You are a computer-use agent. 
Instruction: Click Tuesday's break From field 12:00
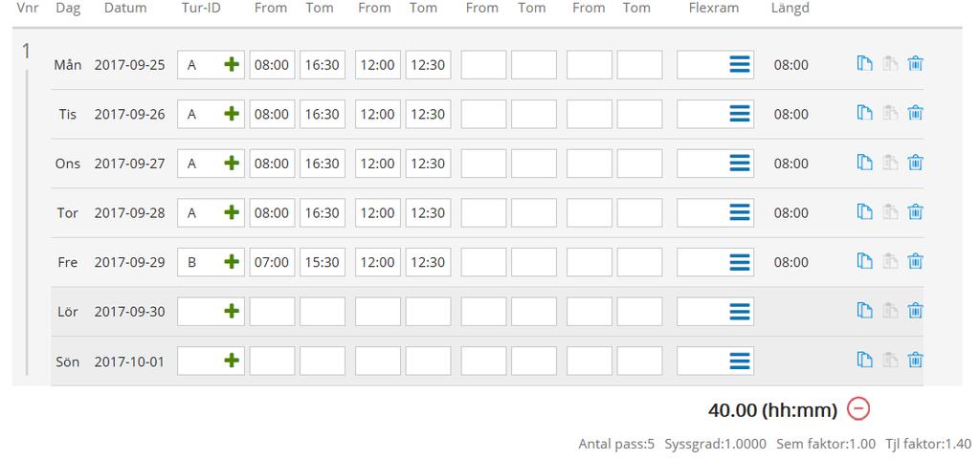[377, 114]
